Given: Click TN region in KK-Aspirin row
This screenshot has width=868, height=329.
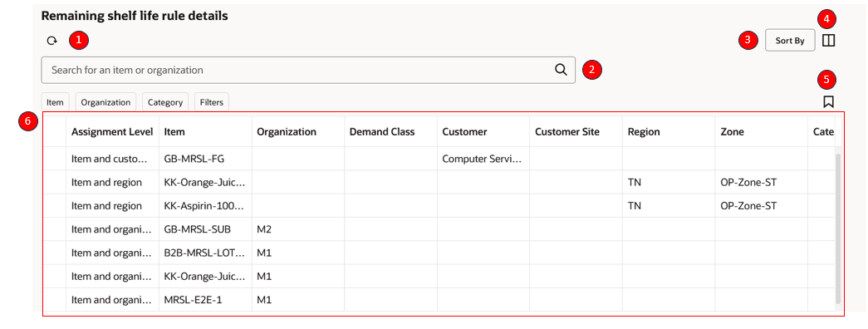Looking at the screenshot, I should click(669, 205).
